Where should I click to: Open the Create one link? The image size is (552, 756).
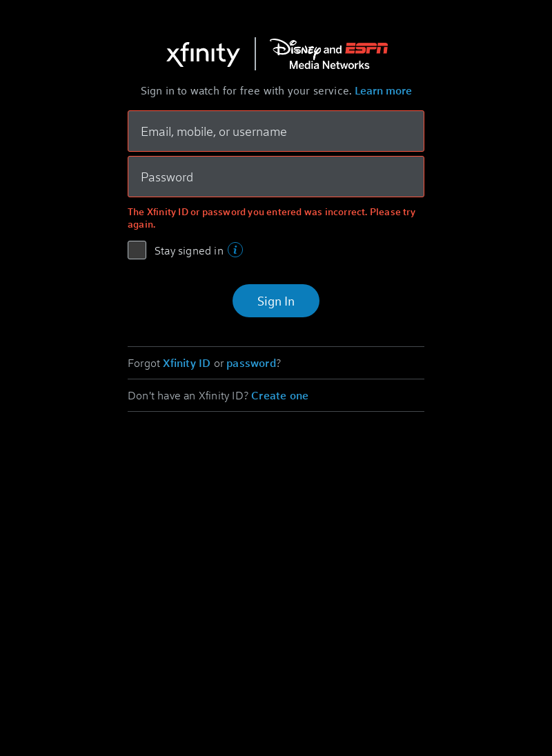279,396
